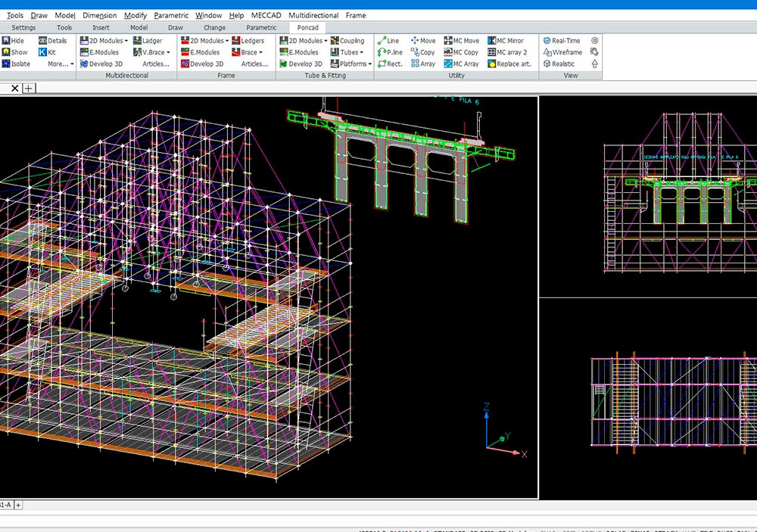This screenshot has width=757, height=532.
Task: Open the Platforms dropdown
Action: click(x=351, y=64)
